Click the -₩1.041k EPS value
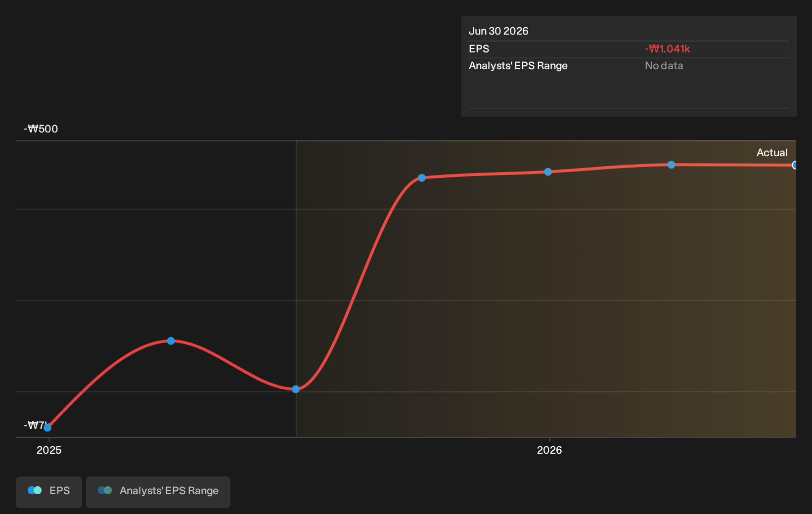 (x=668, y=49)
